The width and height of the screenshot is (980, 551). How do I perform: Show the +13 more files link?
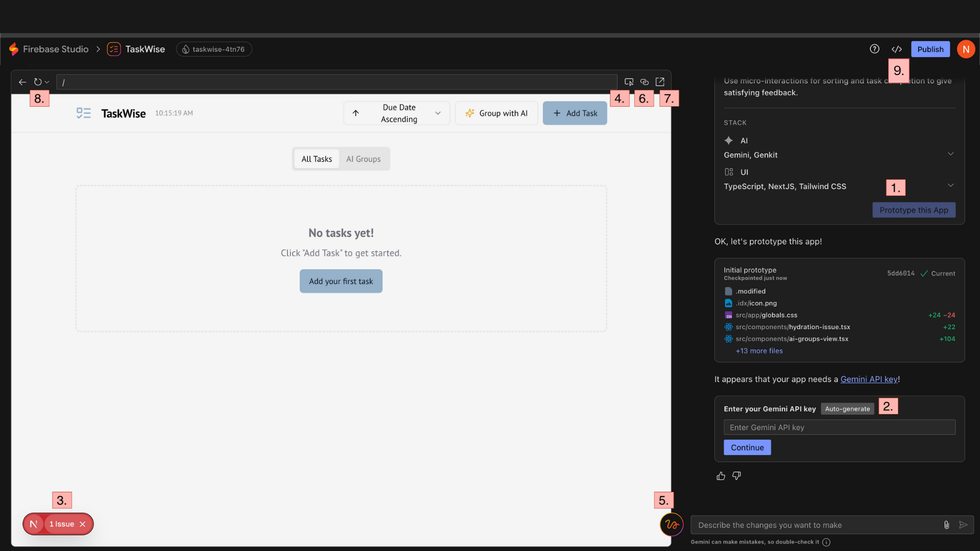(x=759, y=351)
